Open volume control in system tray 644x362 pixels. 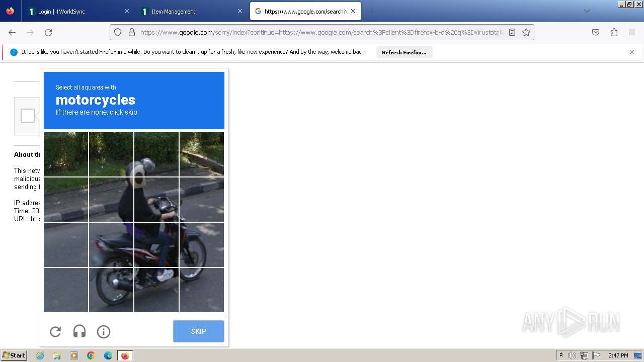[x=572, y=355]
